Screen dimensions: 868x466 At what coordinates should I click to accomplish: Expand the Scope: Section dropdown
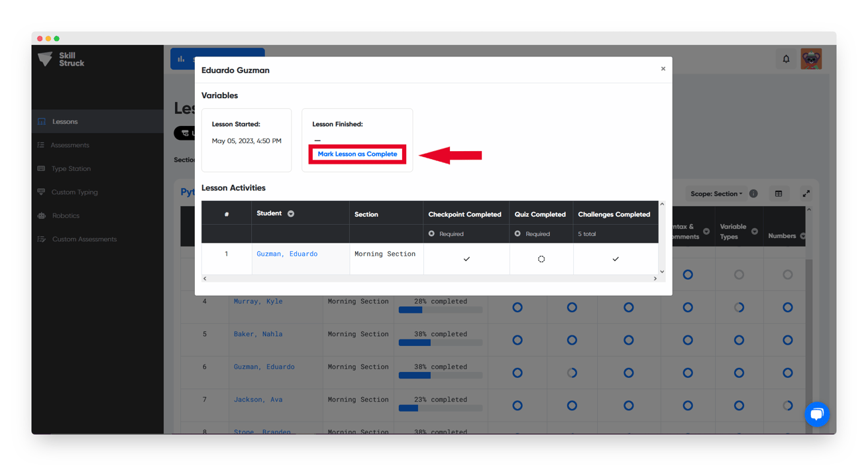click(x=716, y=194)
